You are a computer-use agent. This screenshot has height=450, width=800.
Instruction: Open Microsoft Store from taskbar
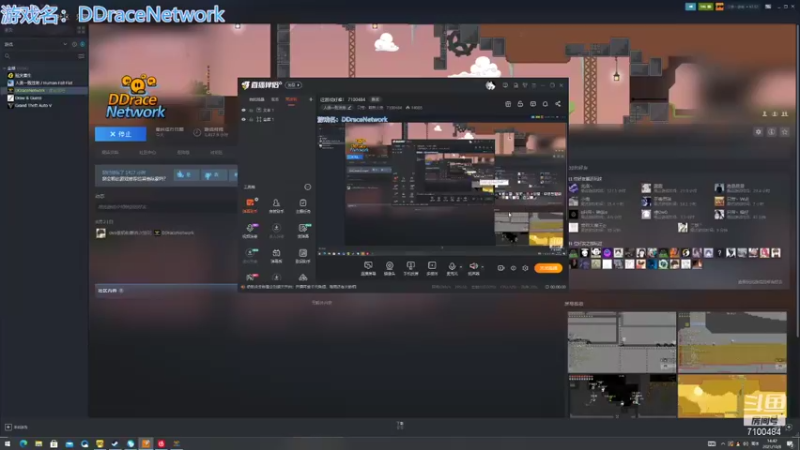(x=54, y=444)
